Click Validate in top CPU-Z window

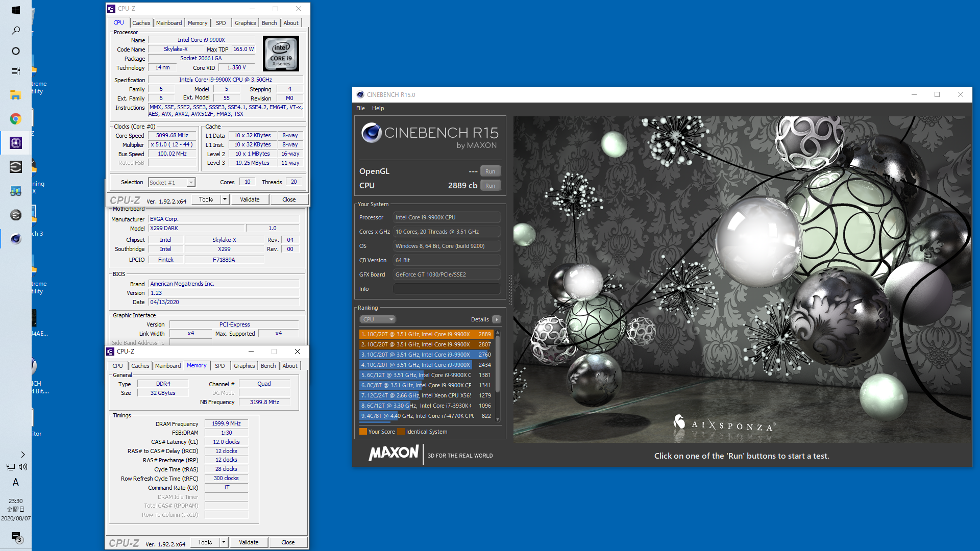(x=250, y=199)
